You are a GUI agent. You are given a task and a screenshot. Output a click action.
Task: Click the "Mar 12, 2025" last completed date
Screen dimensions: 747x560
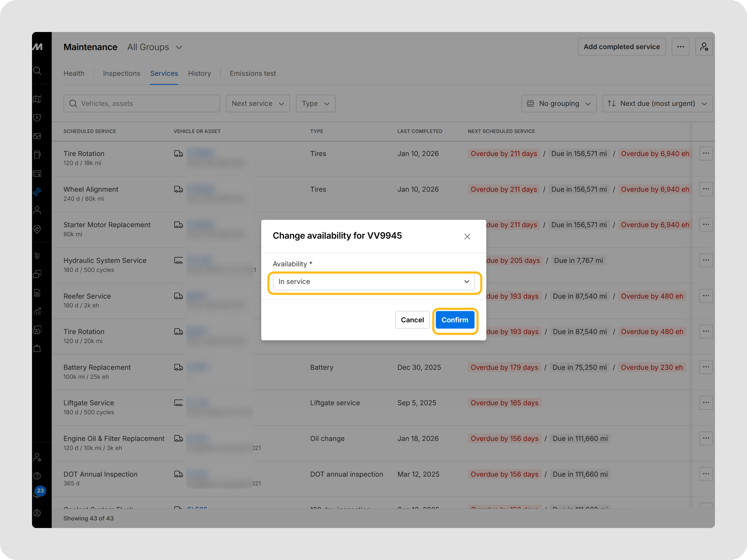click(418, 474)
